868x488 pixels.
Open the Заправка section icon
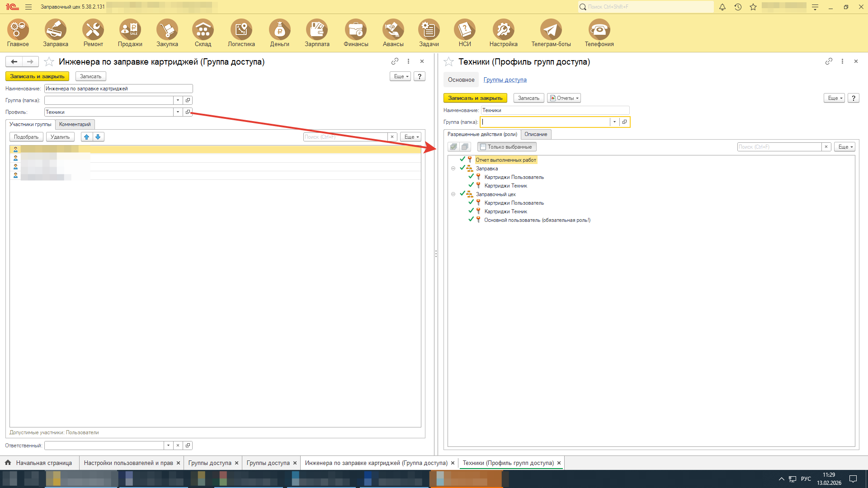pyautogui.click(x=55, y=30)
